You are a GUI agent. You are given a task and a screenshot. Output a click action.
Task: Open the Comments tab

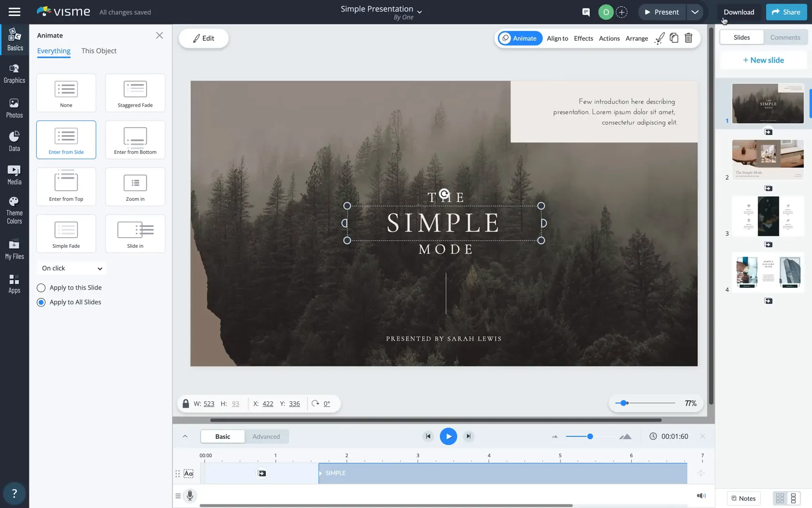click(x=785, y=37)
